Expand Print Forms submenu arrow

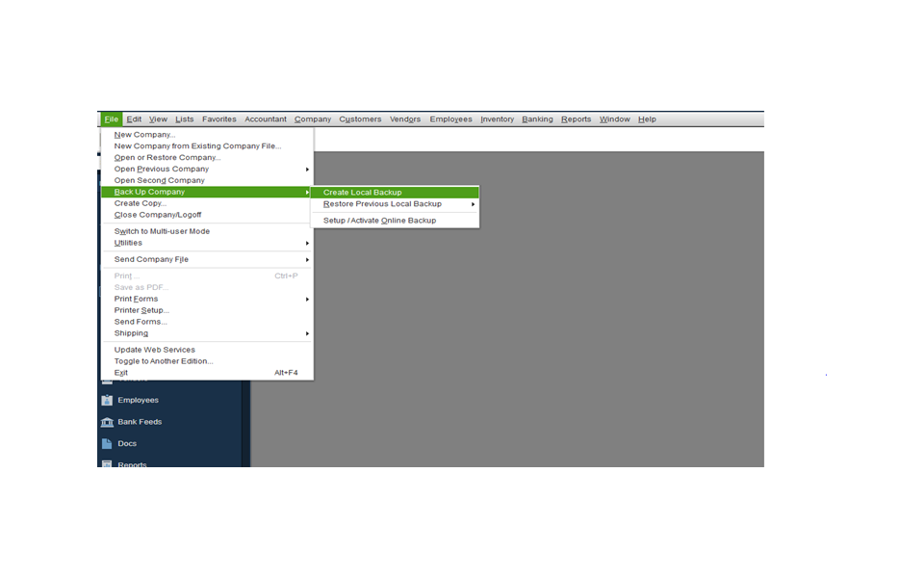(307, 299)
